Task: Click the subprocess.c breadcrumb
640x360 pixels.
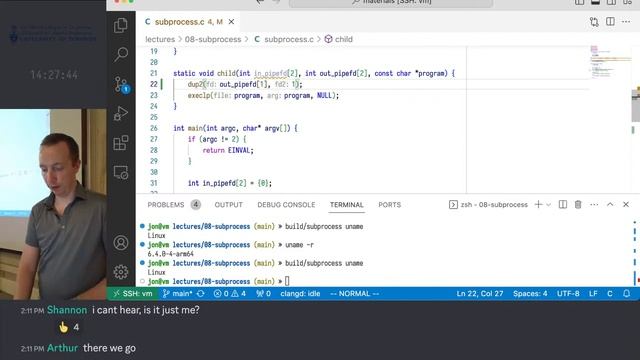Action: (x=284, y=39)
